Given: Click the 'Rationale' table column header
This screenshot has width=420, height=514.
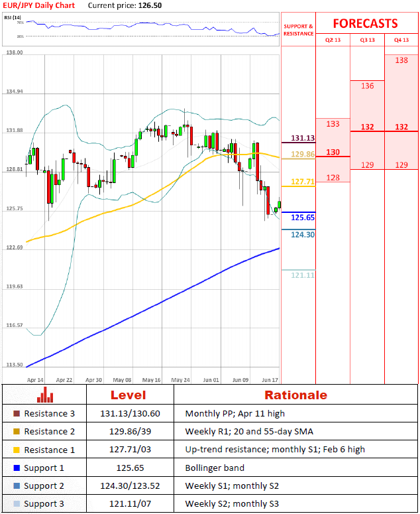Looking at the screenshot, I should click(x=295, y=395).
